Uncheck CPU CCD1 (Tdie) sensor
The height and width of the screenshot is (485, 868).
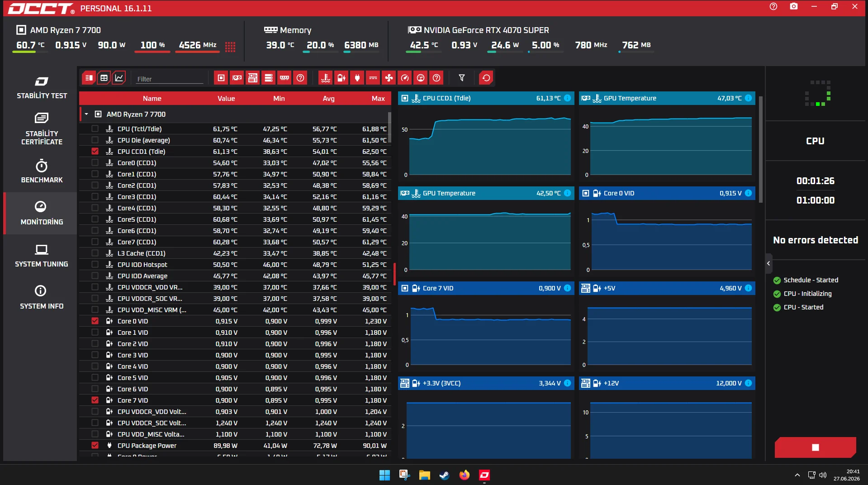(95, 151)
